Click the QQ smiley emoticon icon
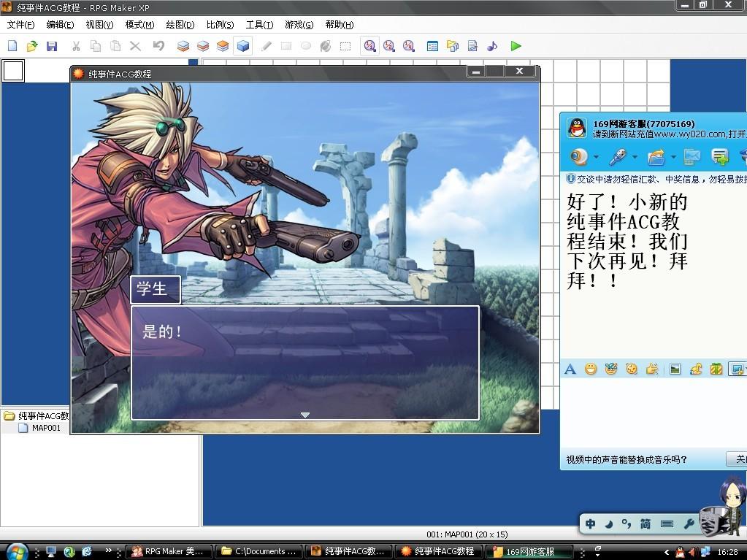Screen dimensions: 747x560 (591, 369)
